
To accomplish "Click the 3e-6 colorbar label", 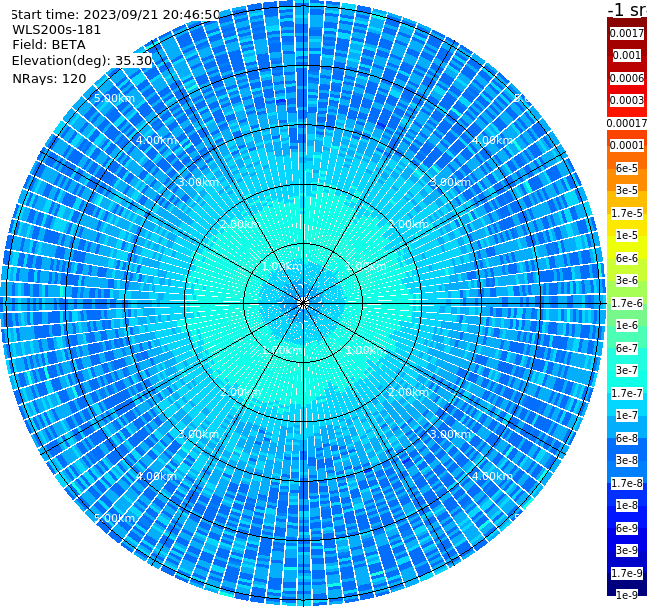I will coord(627,280).
